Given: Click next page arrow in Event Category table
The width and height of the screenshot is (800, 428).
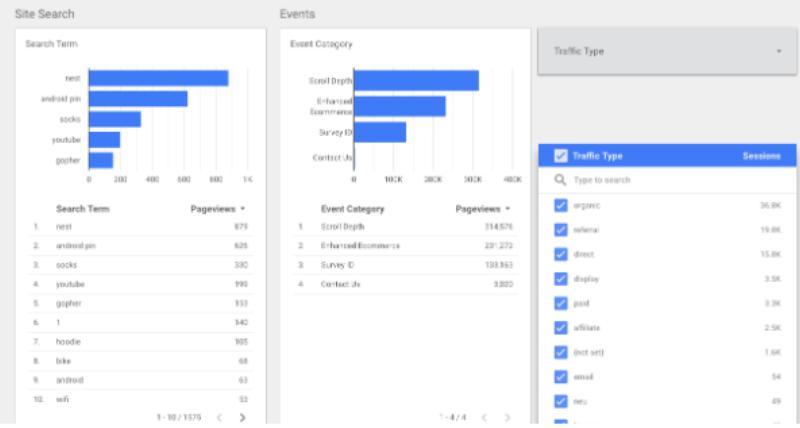Looking at the screenshot, I should [507, 417].
